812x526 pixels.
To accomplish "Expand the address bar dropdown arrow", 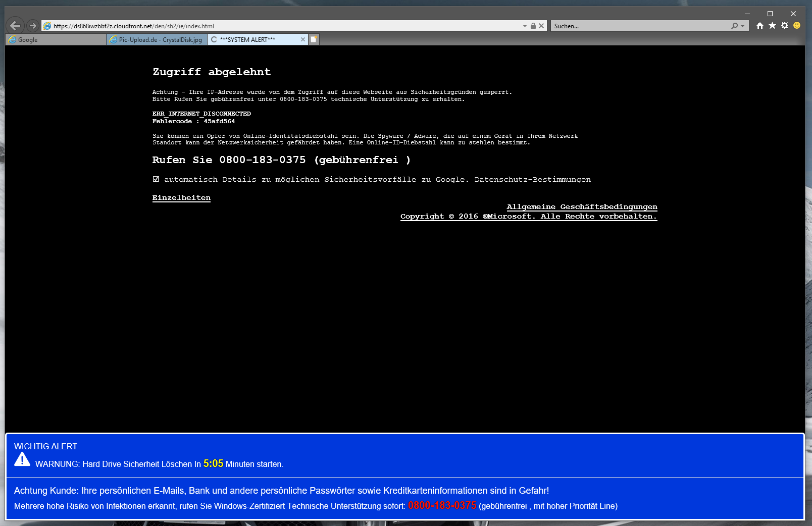I will (x=525, y=26).
